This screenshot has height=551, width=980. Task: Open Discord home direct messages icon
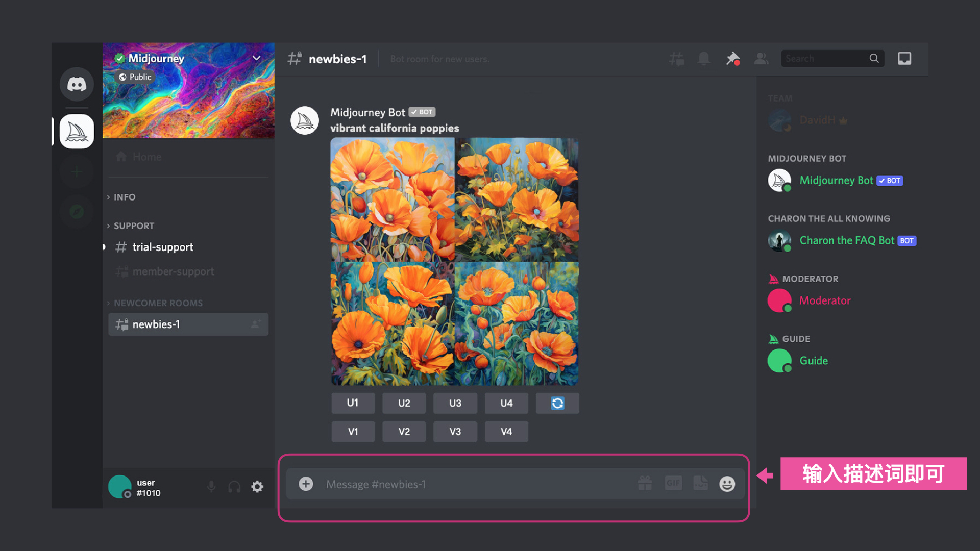[77, 84]
